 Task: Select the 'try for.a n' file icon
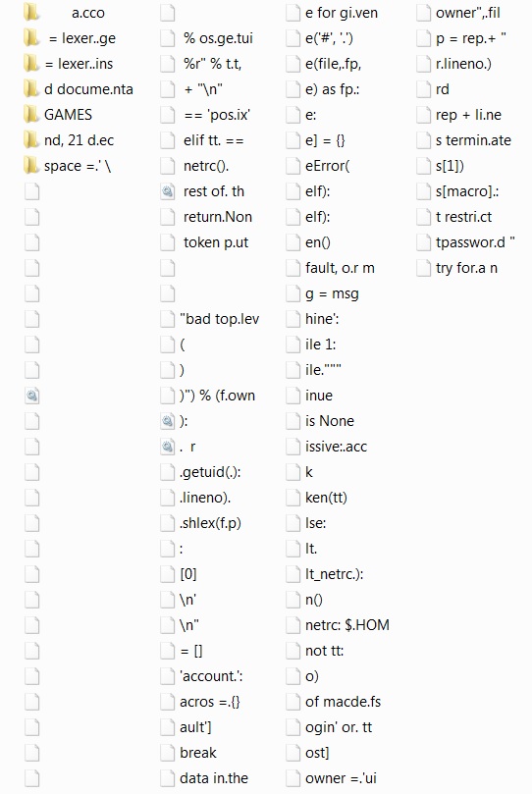(x=424, y=268)
